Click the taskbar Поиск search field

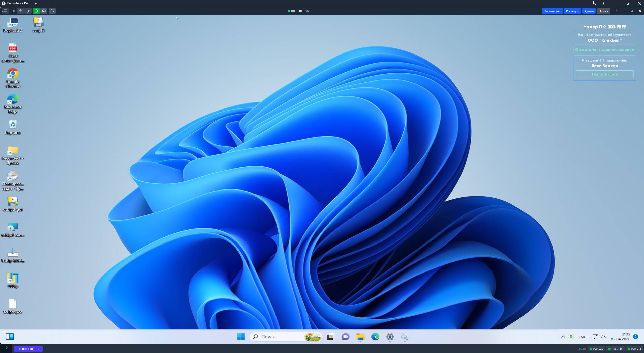click(277, 337)
